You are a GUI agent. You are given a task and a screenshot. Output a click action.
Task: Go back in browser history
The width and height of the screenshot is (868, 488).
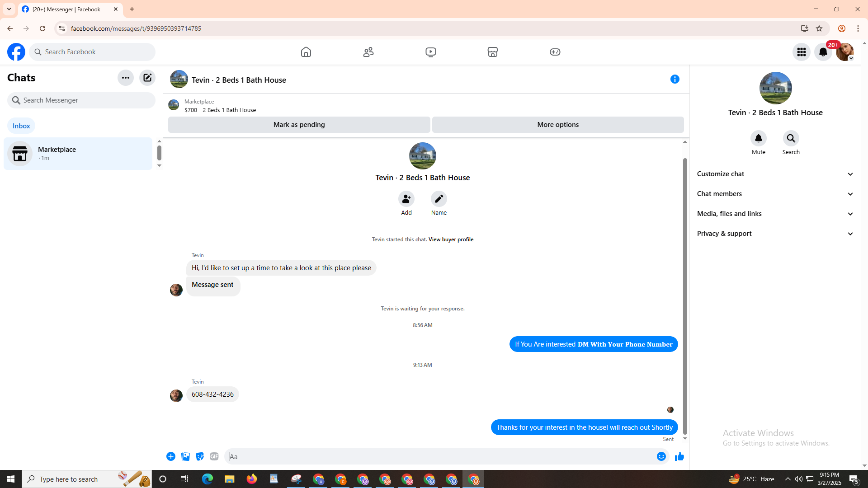tap(10, 28)
